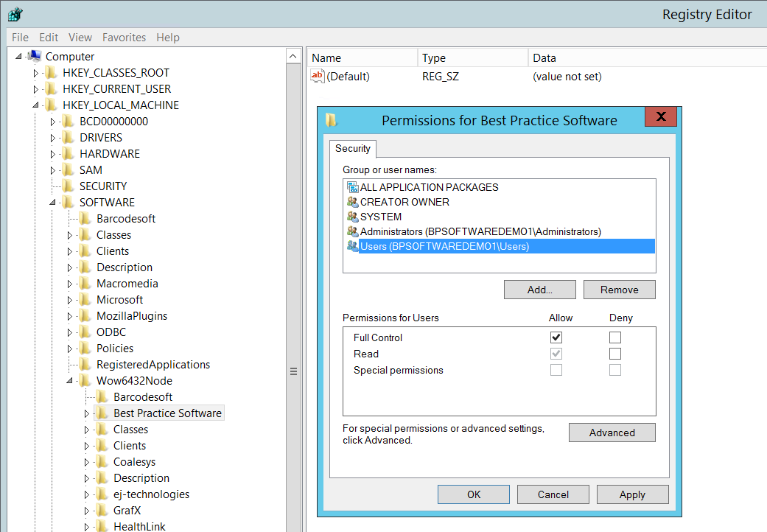This screenshot has width=767, height=532.
Task: Click the HARDWARE folder icon
Action: point(68,153)
